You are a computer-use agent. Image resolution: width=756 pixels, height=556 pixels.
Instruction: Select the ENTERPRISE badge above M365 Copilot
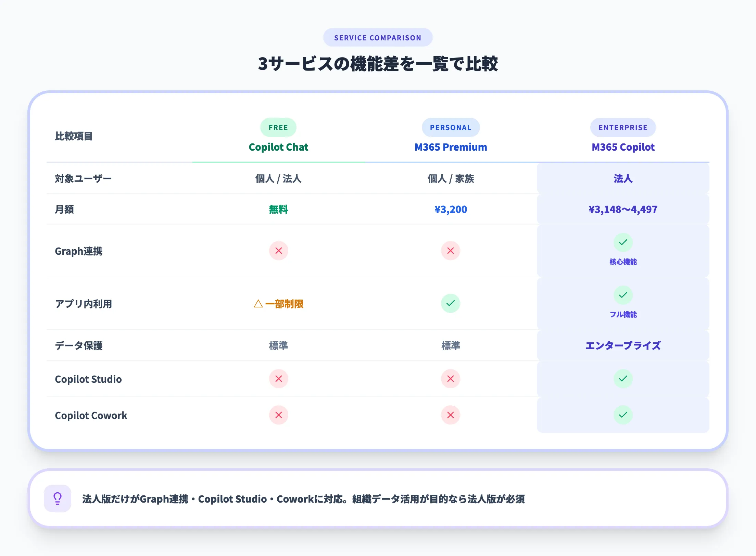623,127
